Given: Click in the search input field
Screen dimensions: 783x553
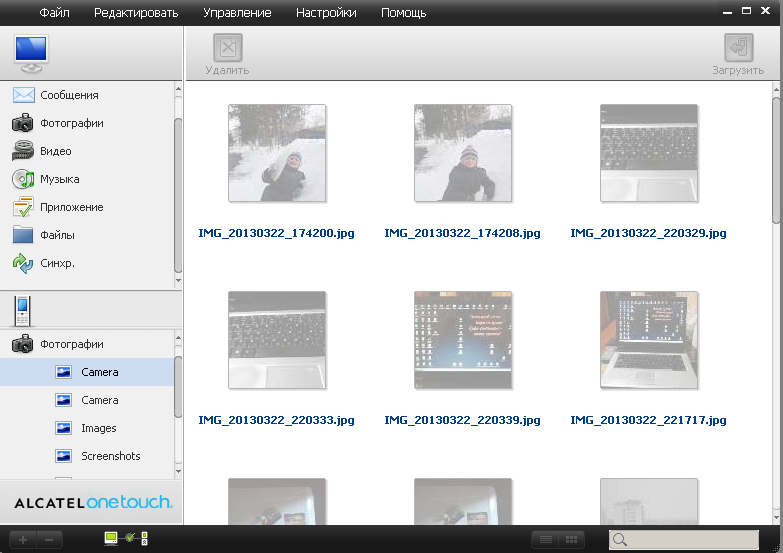Looking at the screenshot, I should coord(684,540).
